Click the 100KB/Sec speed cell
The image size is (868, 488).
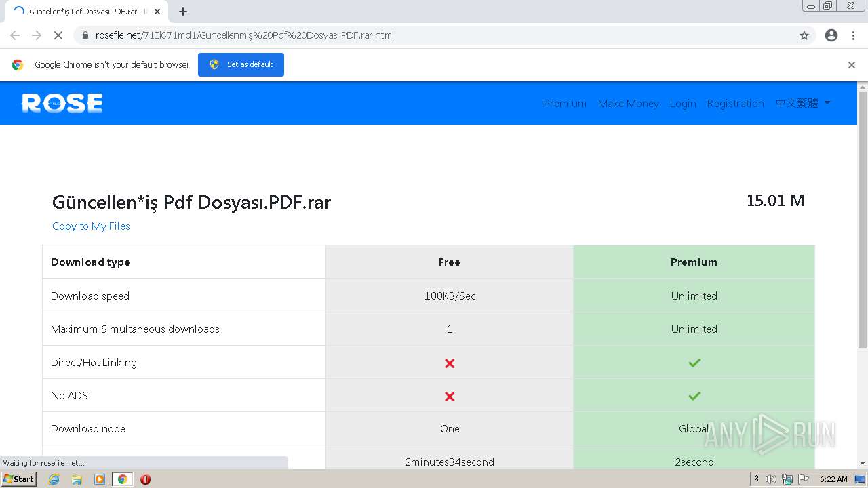450,296
